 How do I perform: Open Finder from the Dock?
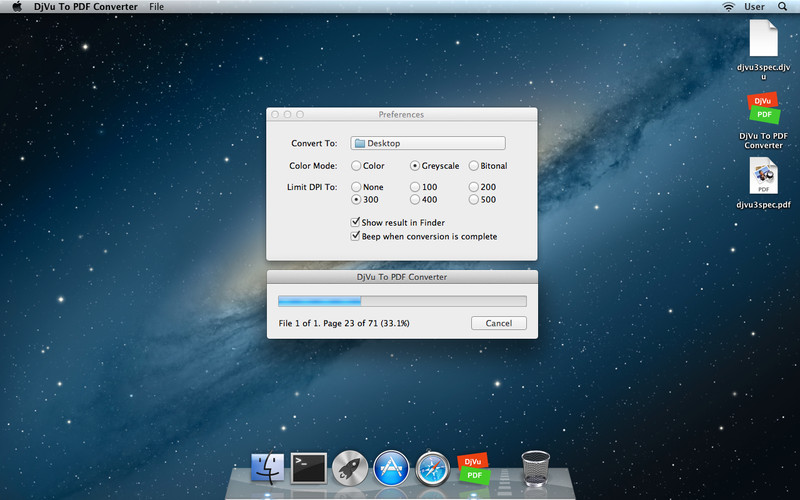pyautogui.click(x=267, y=468)
